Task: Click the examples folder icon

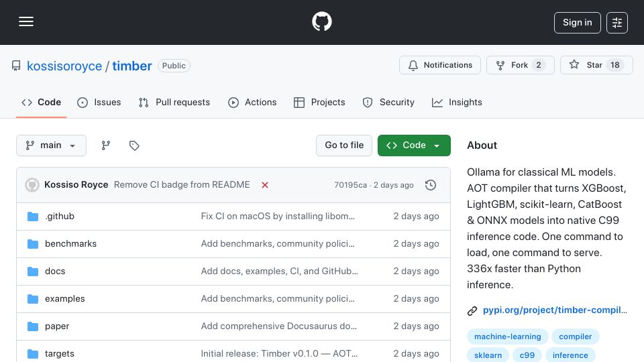Action: click(x=33, y=299)
